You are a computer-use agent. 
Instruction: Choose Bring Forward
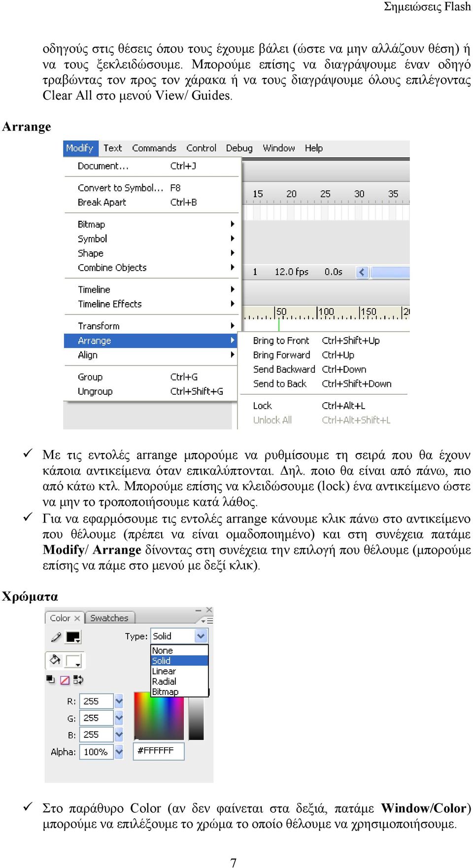pyautogui.click(x=324, y=355)
